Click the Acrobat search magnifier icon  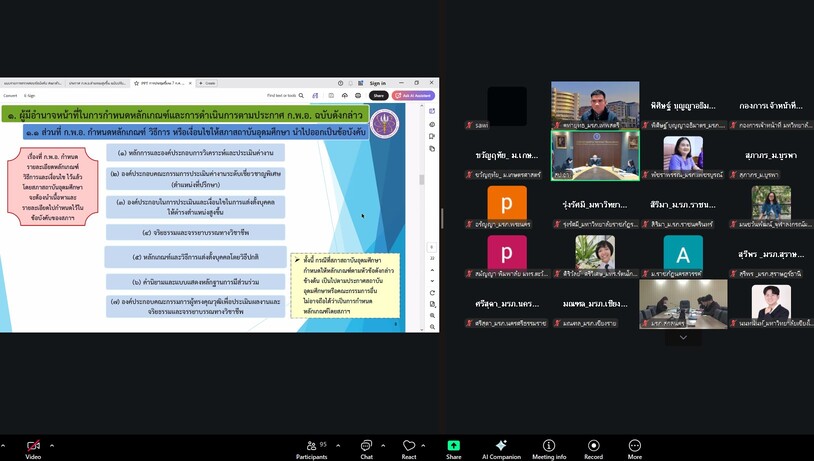(302, 96)
